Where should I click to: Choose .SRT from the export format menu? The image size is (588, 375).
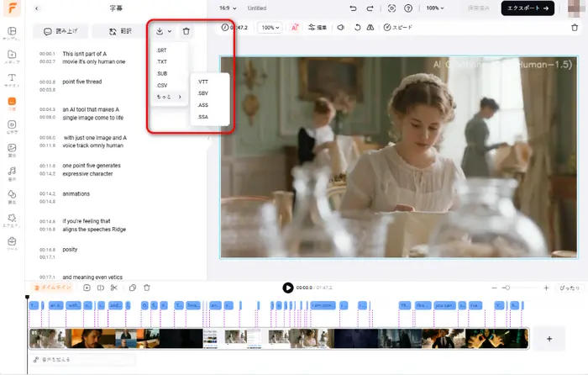(161, 50)
